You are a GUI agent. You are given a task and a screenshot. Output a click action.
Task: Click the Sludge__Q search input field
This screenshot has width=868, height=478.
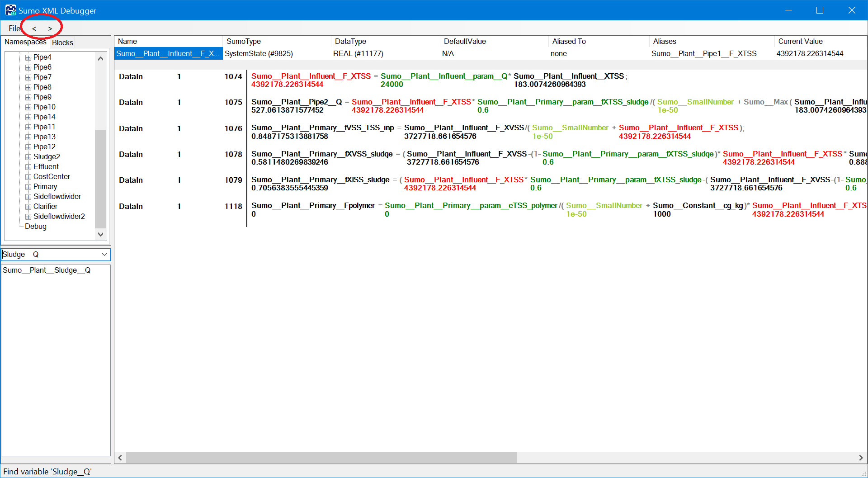50,255
